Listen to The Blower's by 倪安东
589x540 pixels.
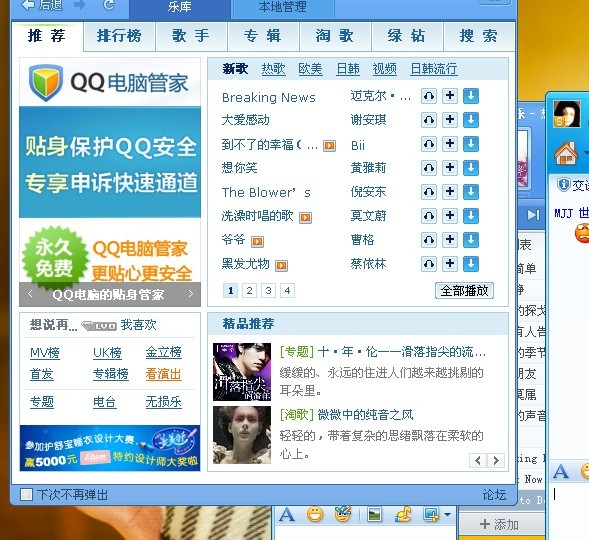click(429, 192)
